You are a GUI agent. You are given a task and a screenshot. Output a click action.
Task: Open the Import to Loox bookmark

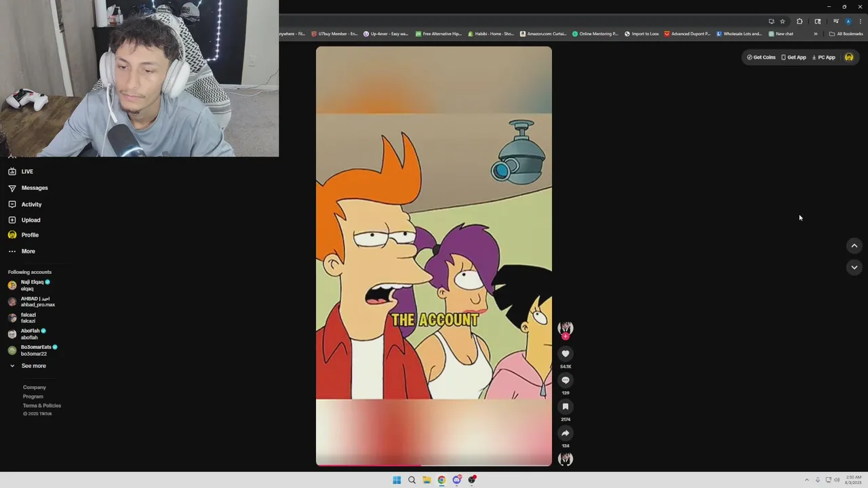coord(642,34)
